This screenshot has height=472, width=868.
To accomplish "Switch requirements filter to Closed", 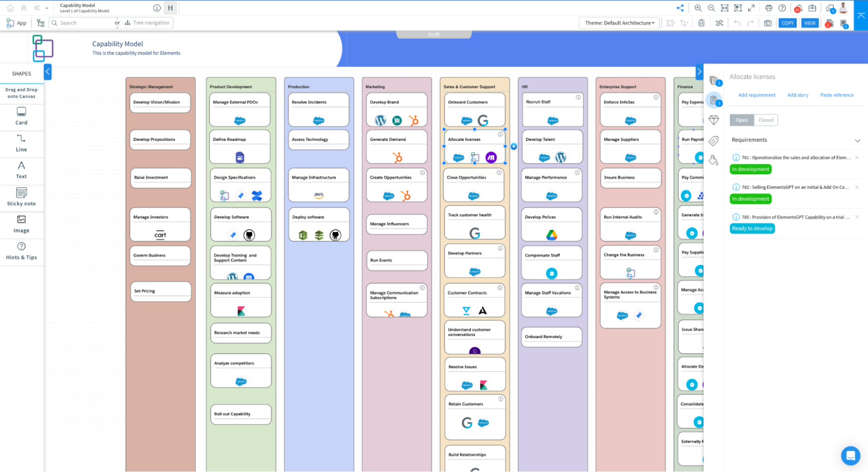I will (765, 120).
